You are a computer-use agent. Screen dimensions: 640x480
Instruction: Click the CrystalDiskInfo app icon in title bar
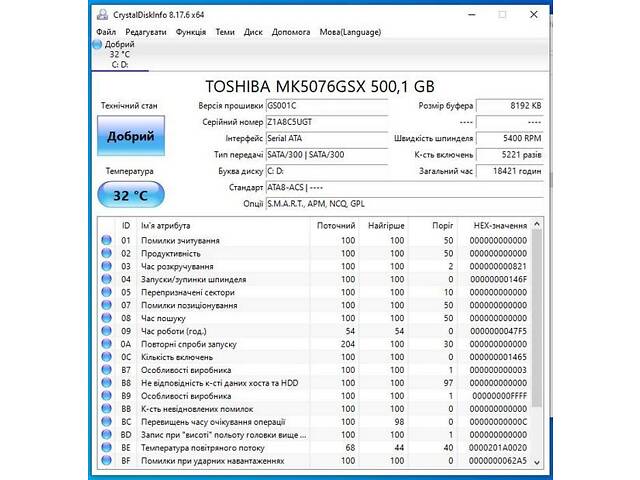click(102, 15)
